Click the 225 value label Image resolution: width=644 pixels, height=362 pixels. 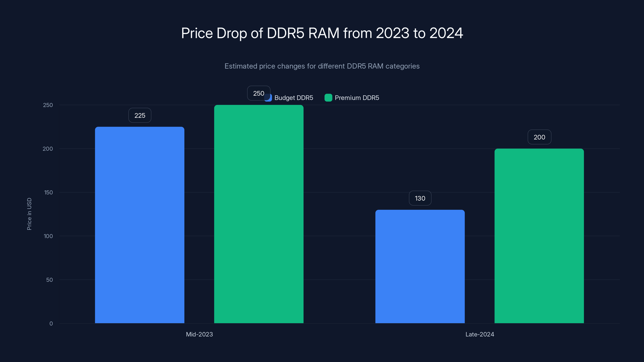click(139, 115)
